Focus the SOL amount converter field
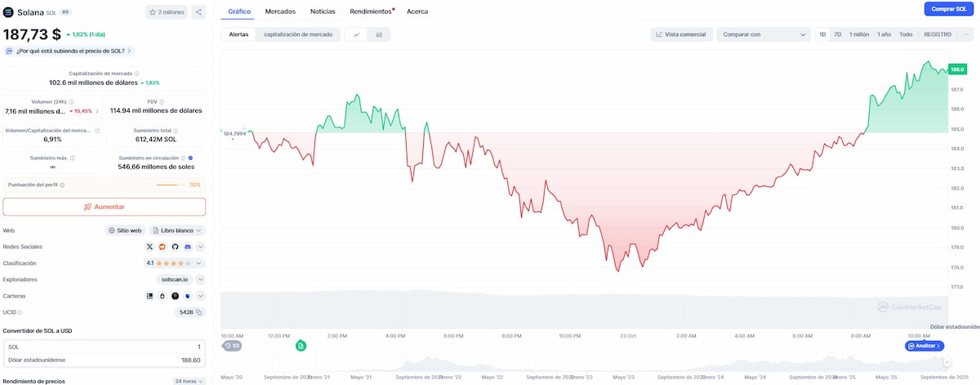The width and height of the screenshot is (980, 385). pyautogui.click(x=105, y=347)
